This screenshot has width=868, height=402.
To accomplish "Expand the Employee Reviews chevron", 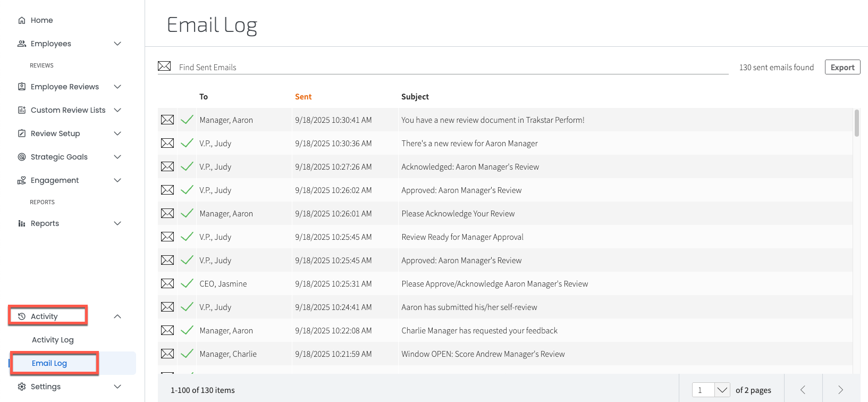I will 117,87.
